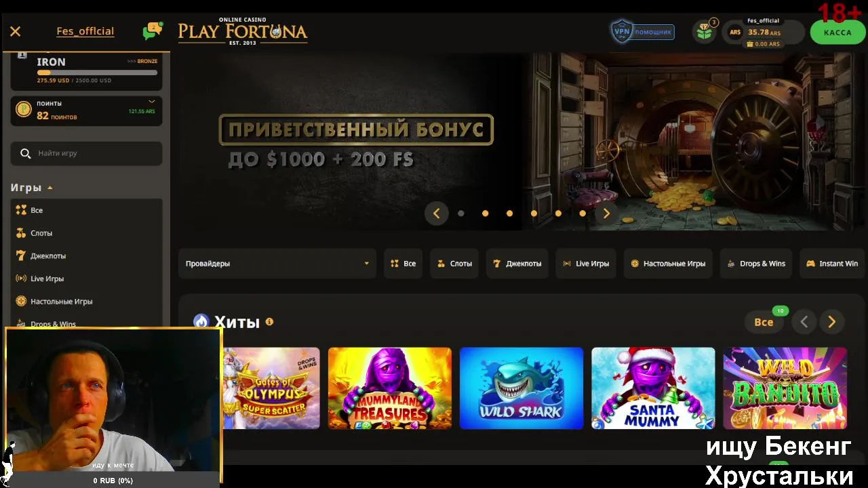Screen dimensions: 868x488
Task: Select Все in the sidebar
Action: [x=86, y=210]
